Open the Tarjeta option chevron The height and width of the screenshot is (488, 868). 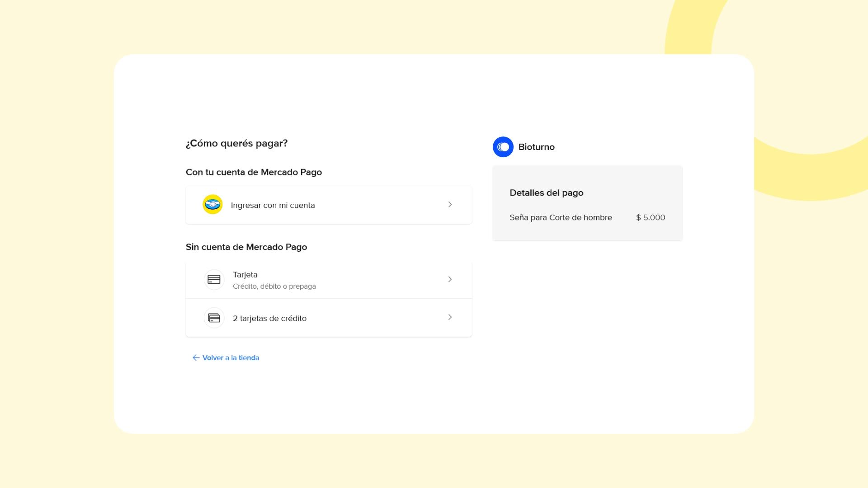point(450,279)
